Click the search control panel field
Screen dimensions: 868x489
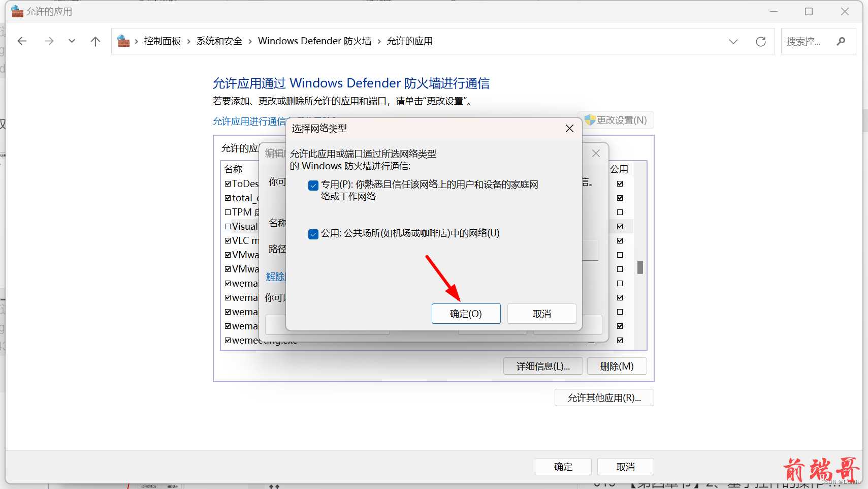818,41
